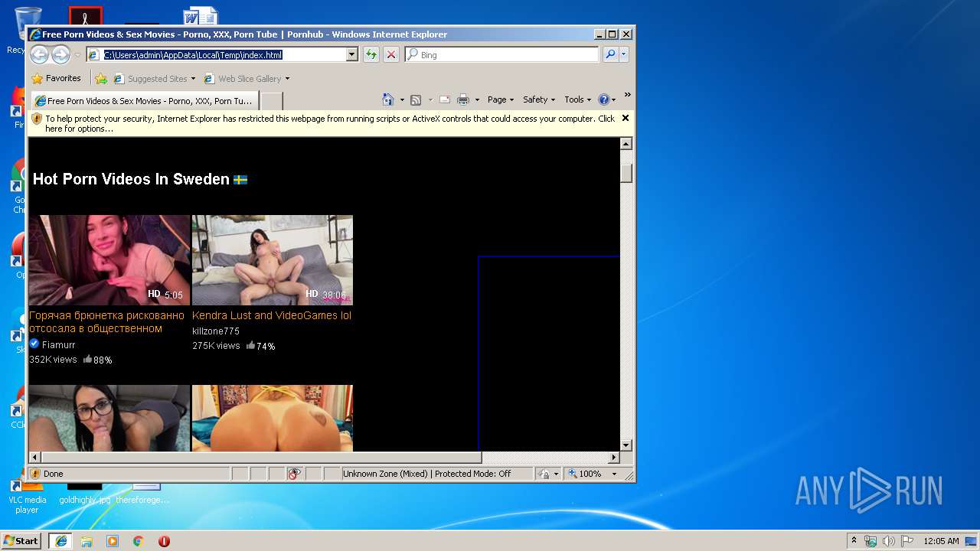Open the Page menu

pyautogui.click(x=500, y=99)
